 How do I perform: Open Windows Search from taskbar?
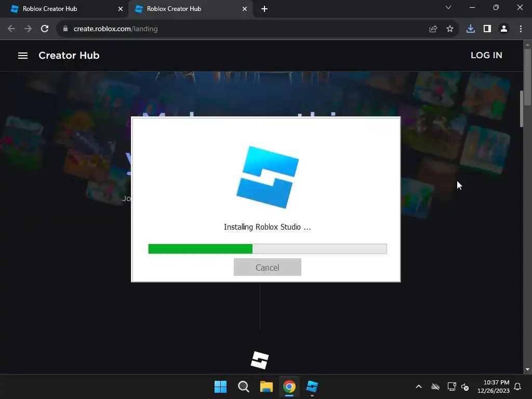tap(243, 387)
